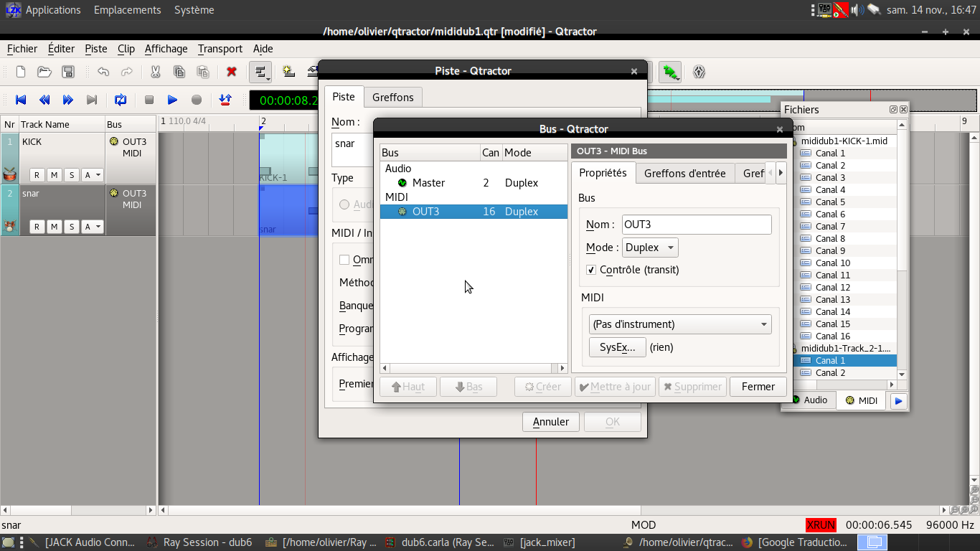
Task: Click Annuler in the Piste dialog
Action: (x=551, y=422)
